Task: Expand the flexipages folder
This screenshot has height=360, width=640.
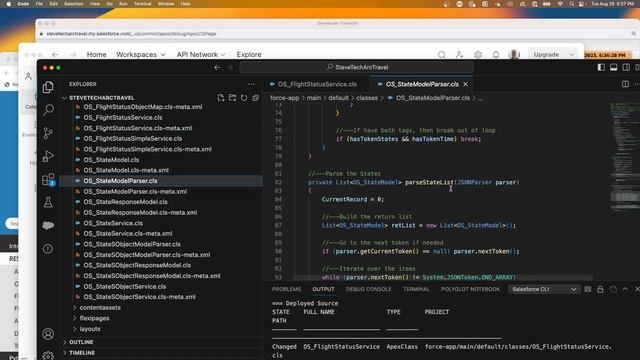Action: [x=94, y=318]
